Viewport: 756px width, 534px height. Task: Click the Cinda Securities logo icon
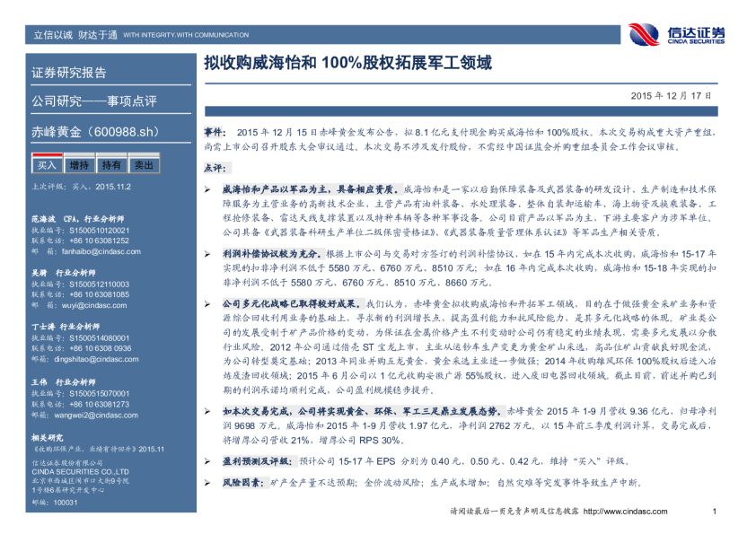click(644, 34)
